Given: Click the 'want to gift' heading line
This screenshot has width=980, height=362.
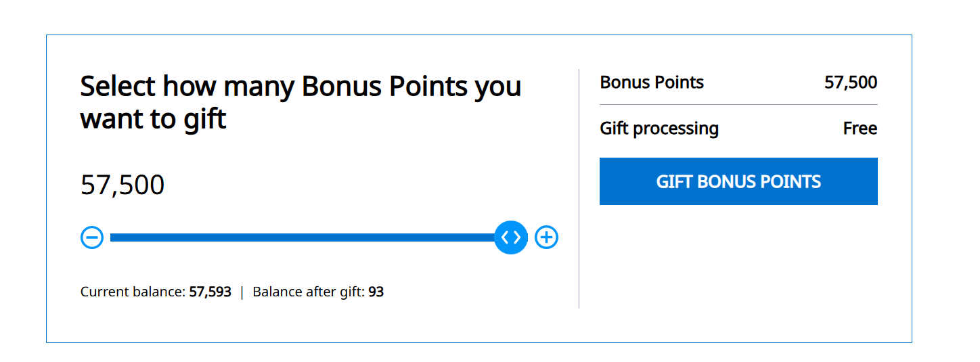Looking at the screenshot, I should [x=153, y=119].
